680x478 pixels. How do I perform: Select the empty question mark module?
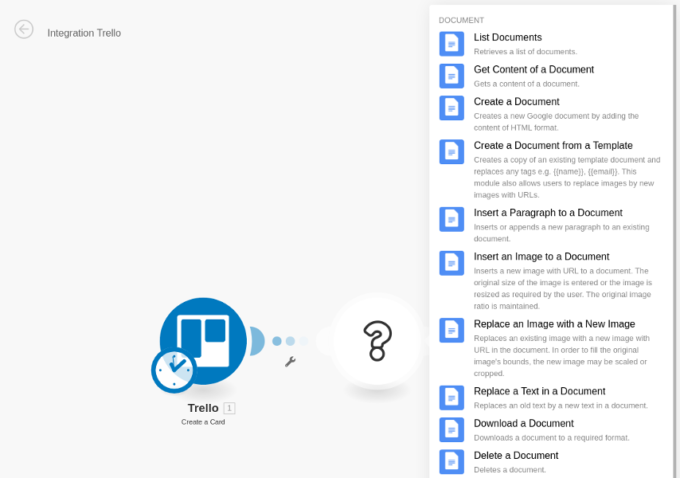[376, 341]
